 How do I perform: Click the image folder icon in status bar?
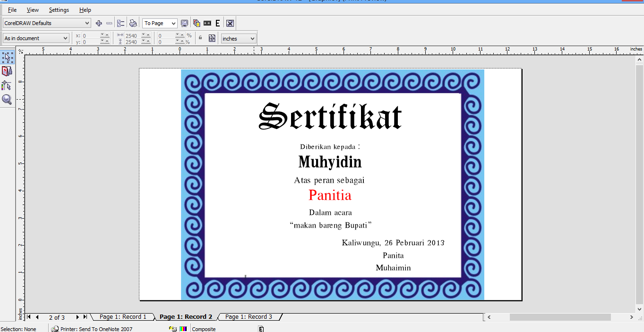[173, 329]
